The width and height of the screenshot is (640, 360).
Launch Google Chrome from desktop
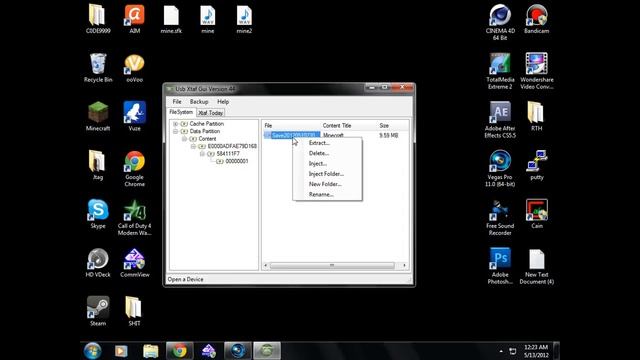[134, 168]
